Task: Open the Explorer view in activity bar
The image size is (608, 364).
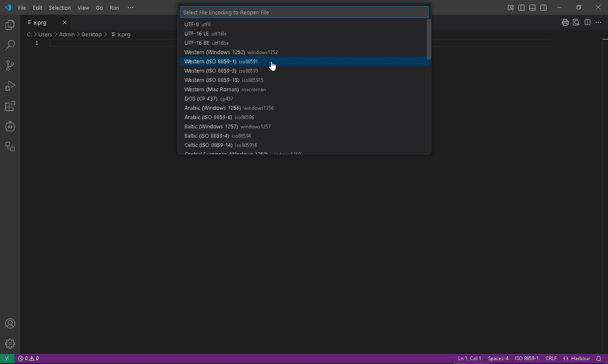Action: tap(10, 25)
